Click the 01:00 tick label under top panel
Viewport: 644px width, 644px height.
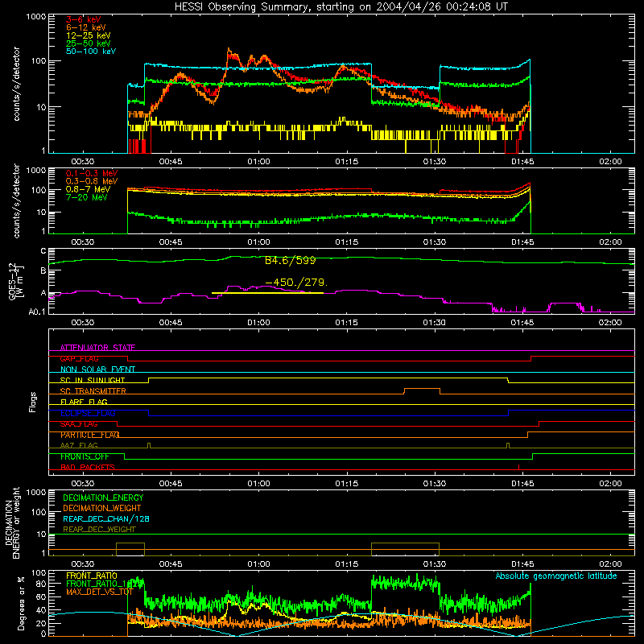click(258, 162)
